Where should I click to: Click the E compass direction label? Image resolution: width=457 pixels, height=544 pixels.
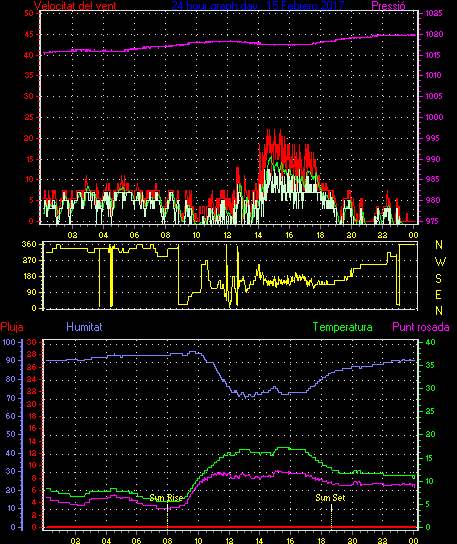coord(438,295)
